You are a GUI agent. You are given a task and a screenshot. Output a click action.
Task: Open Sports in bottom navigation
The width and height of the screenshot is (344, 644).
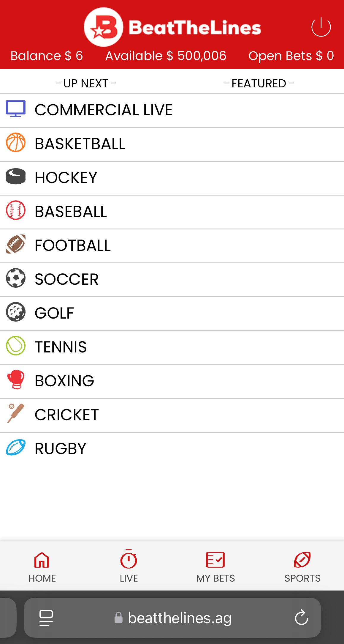(302, 567)
